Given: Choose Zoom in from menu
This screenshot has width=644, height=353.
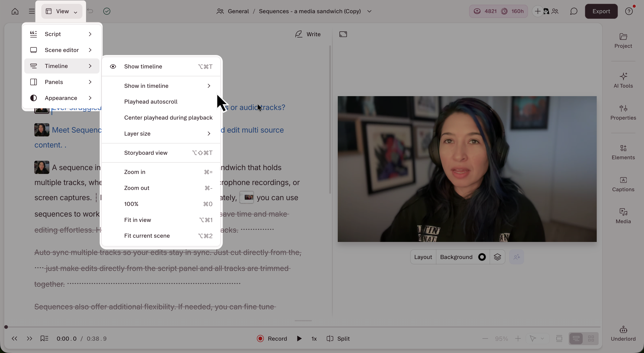Looking at the screenshot, I should tap(161, 172).
